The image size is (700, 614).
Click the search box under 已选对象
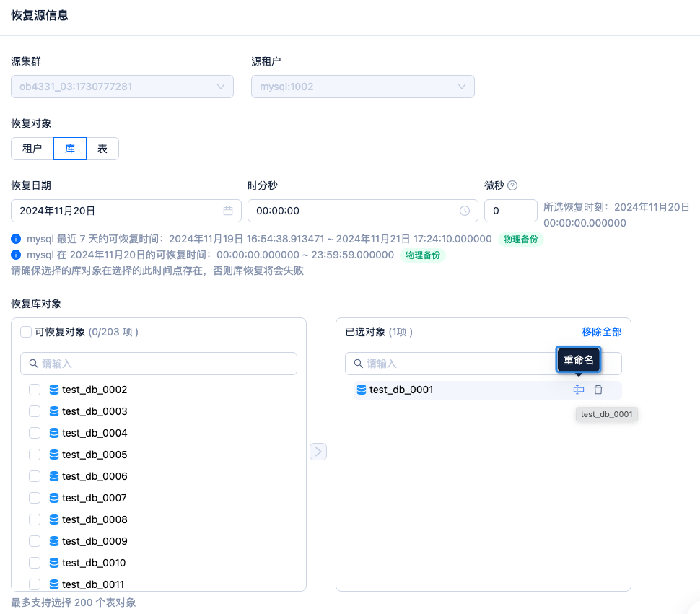(x=484, y=364)
